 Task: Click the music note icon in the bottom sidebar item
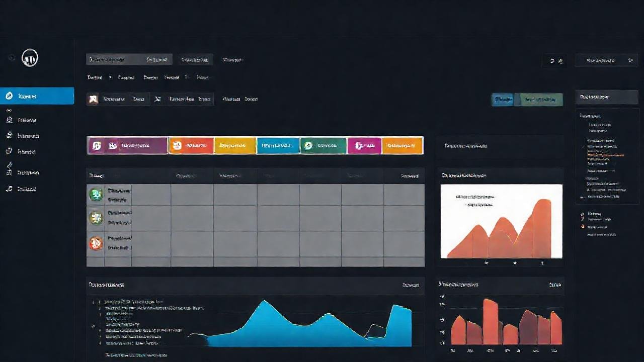9,189
